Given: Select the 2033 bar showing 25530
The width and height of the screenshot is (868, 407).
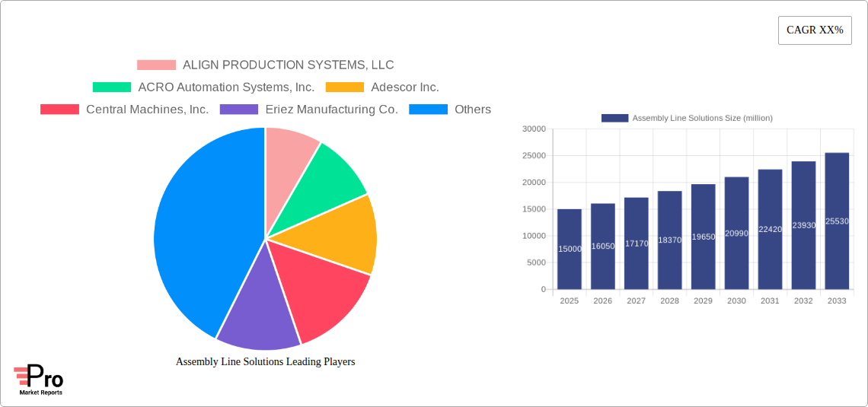Looking at the screenshot, I should pos(837,221).
